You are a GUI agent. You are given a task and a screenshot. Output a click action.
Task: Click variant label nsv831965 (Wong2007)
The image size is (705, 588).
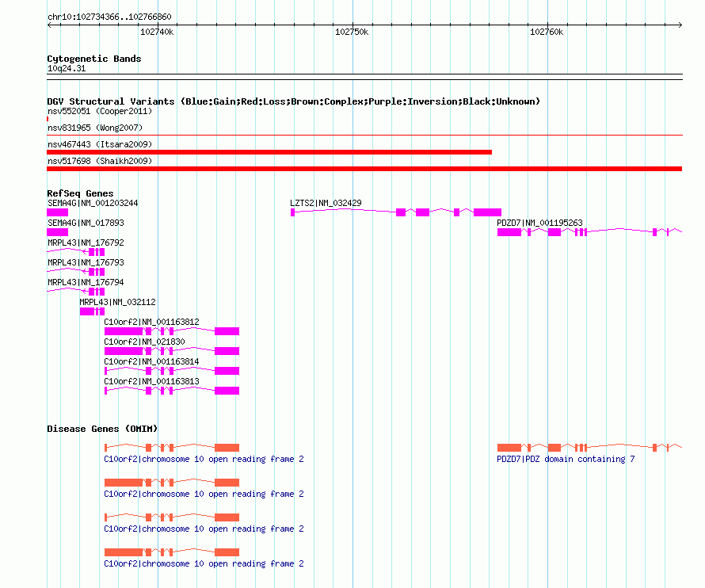(95, 128)
